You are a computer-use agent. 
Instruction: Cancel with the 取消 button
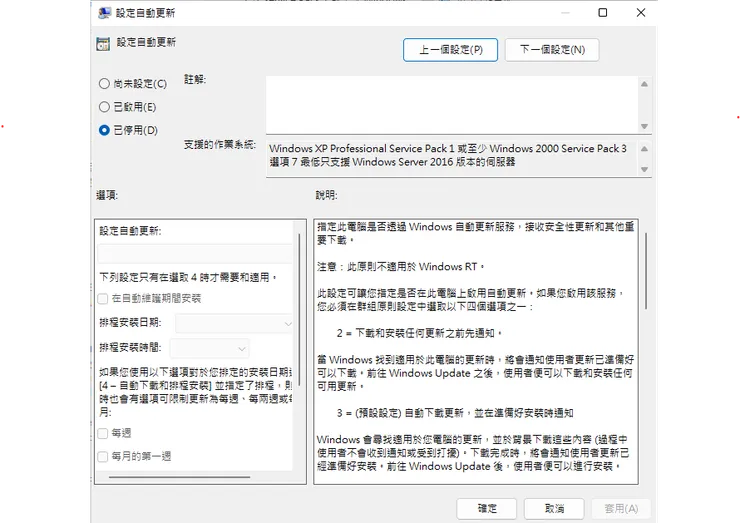click(x=554, y=509)
